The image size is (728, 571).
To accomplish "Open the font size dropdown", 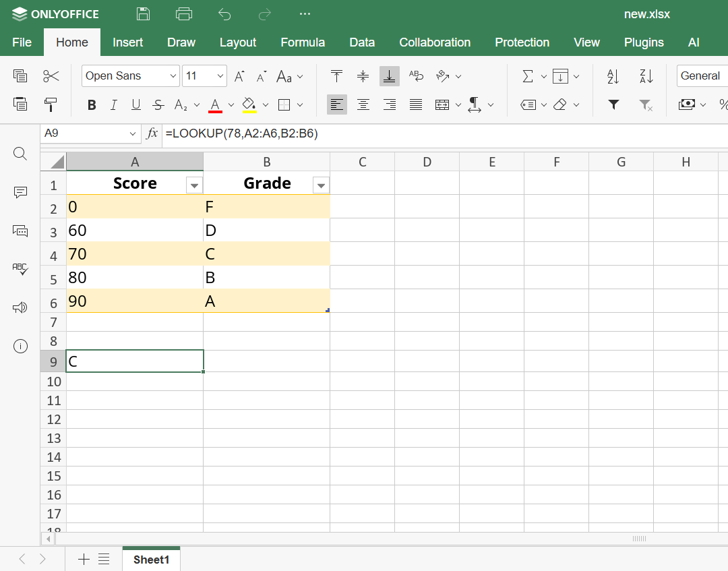I will [x=220, y=76].
